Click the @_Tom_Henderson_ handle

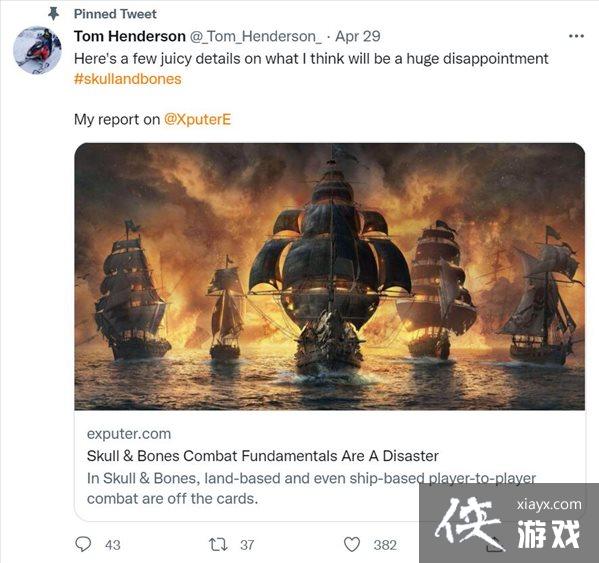tap(256, 37)
